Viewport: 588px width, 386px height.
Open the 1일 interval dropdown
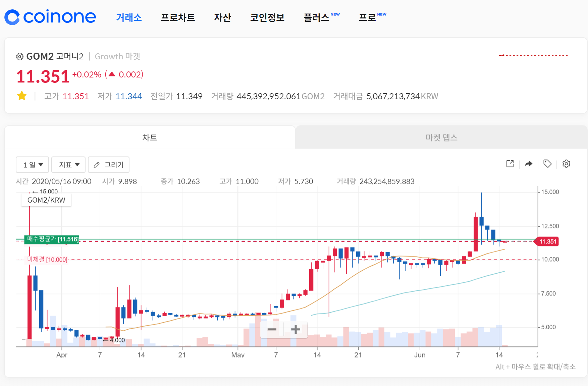(33, 165)
